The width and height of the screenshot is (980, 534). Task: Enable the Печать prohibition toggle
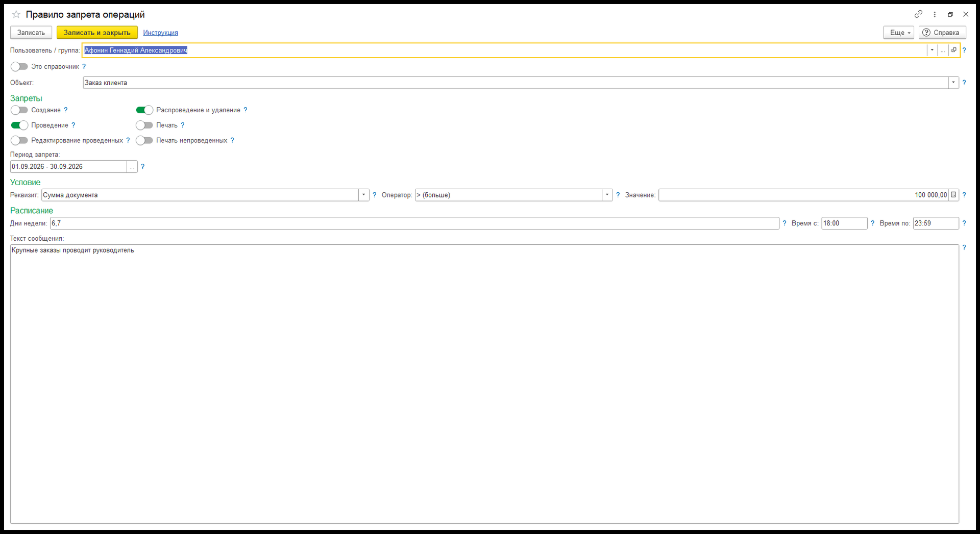(144, 125)
